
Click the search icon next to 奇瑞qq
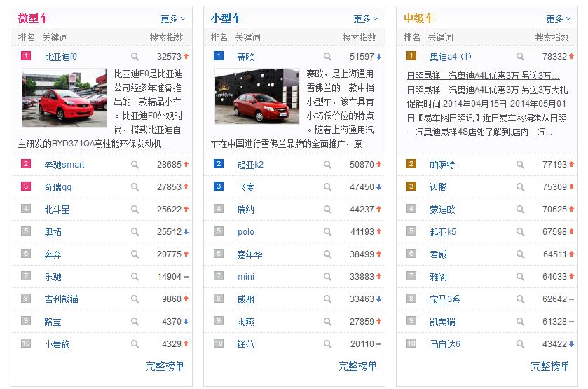(x=135, y=187)
